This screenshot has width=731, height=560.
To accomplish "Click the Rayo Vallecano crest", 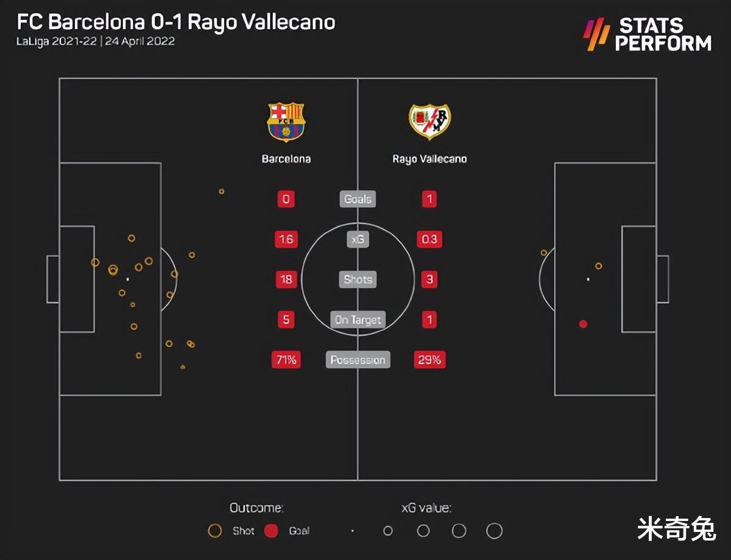I will click(429, 122).
